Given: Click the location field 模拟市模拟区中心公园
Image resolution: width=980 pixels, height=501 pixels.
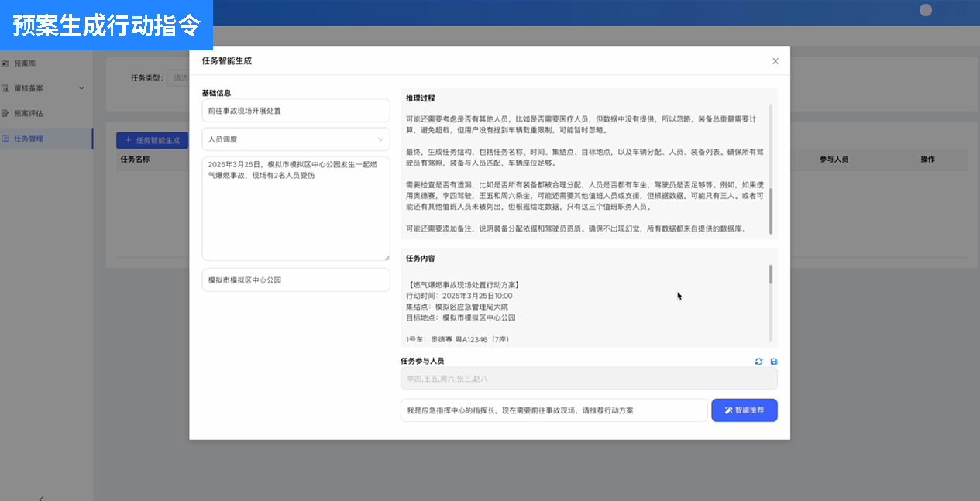Looking at the screenshot, I should click(296, 280).
